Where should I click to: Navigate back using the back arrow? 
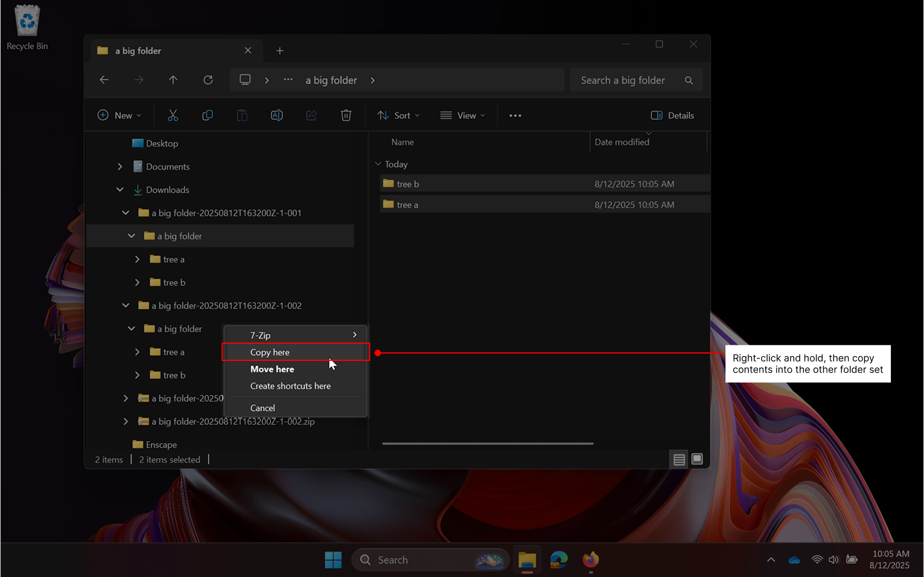pyautogui.click(x=104, y=80)
